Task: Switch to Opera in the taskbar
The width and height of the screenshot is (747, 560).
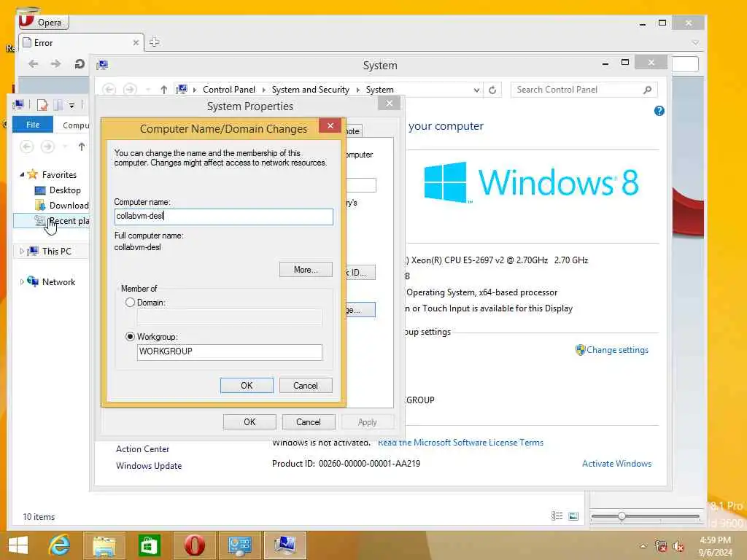Action: click(194, 545)
